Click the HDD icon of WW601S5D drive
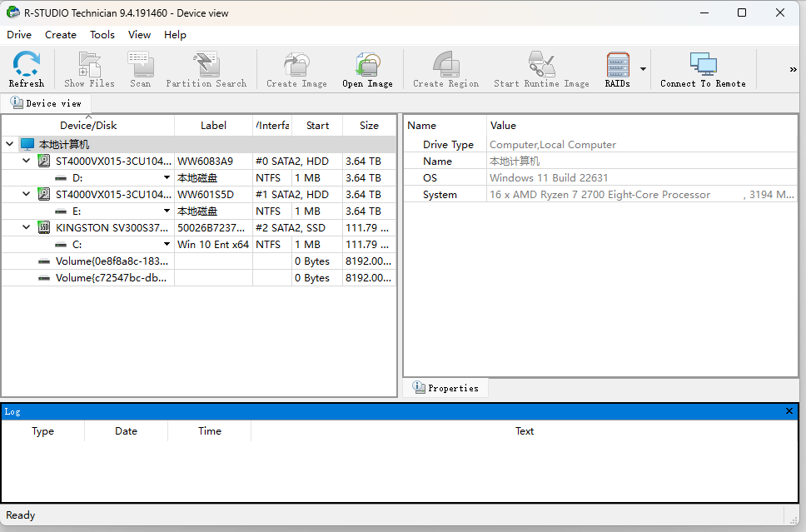 (44, 194)
